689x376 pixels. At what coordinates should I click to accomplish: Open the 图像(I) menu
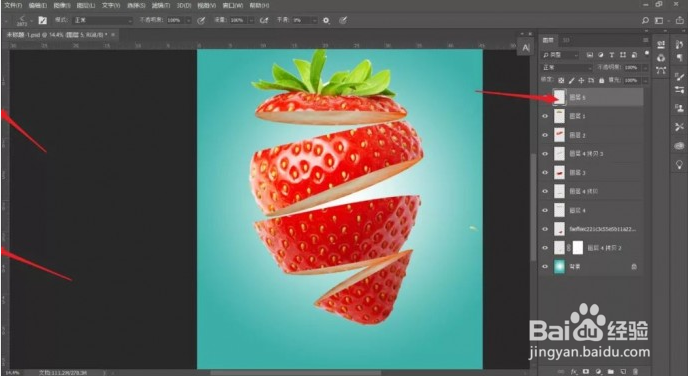tap(62, 6)
